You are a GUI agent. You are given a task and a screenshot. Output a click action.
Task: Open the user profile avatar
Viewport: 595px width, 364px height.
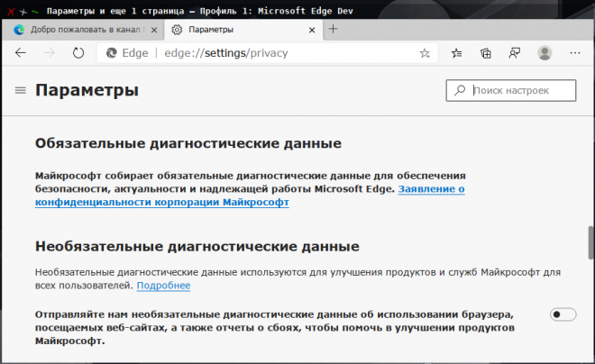click(545, 53)
